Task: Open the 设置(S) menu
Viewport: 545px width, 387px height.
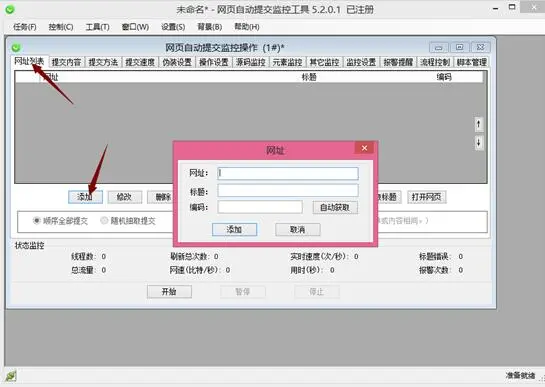Action: tap(173, 27)
